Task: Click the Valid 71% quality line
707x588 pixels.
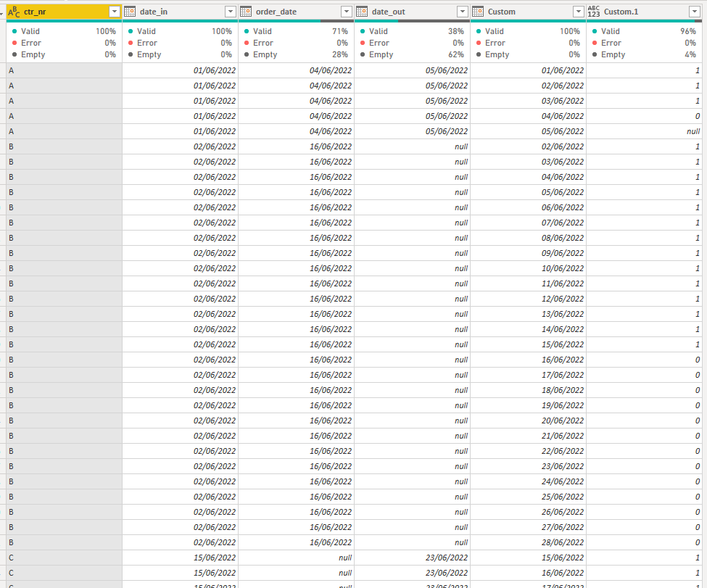Action: pos(297,31)
